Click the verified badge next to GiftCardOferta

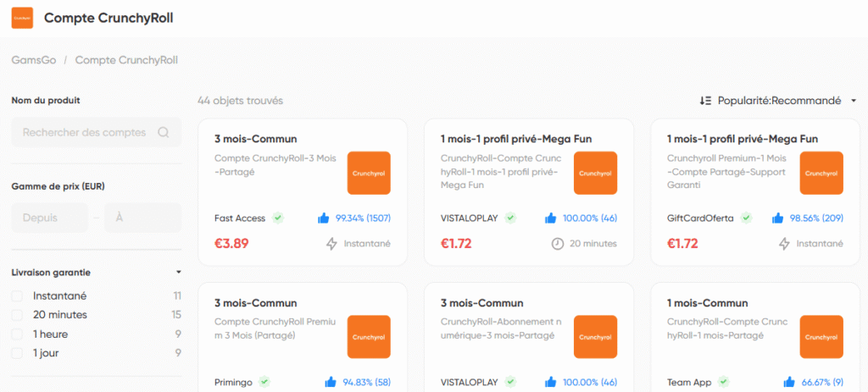(746, 218)
